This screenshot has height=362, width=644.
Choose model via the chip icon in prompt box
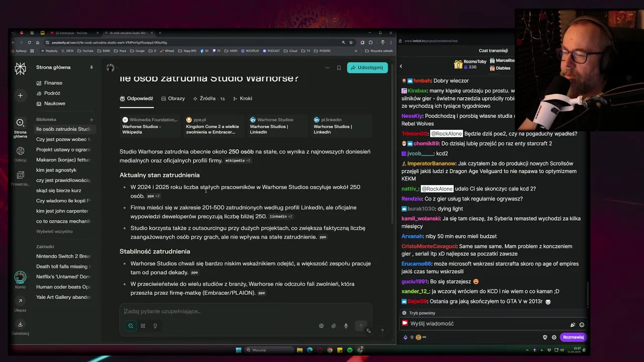pyautogui.click(x=321, y=326)
